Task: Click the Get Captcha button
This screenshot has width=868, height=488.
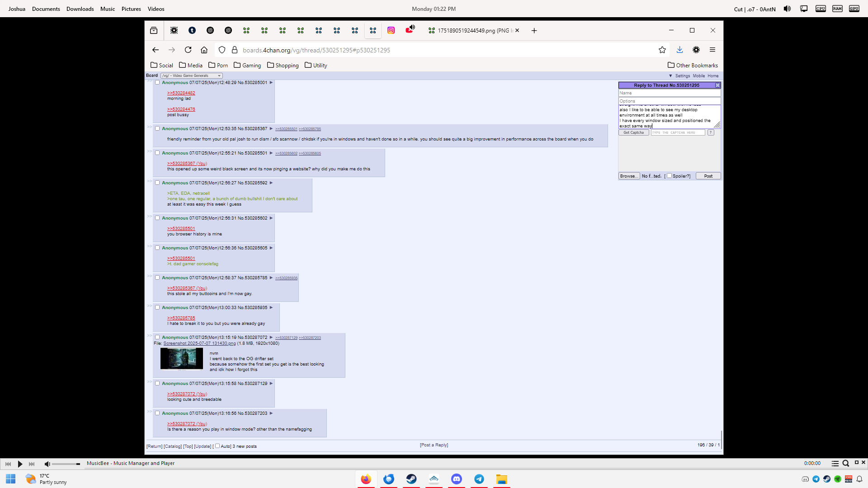Action: 633,132
